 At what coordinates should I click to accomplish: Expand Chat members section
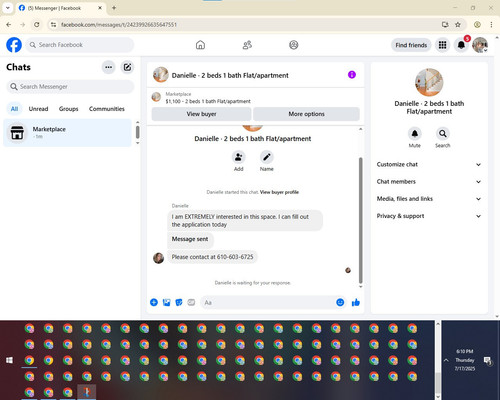pos(429,182)
